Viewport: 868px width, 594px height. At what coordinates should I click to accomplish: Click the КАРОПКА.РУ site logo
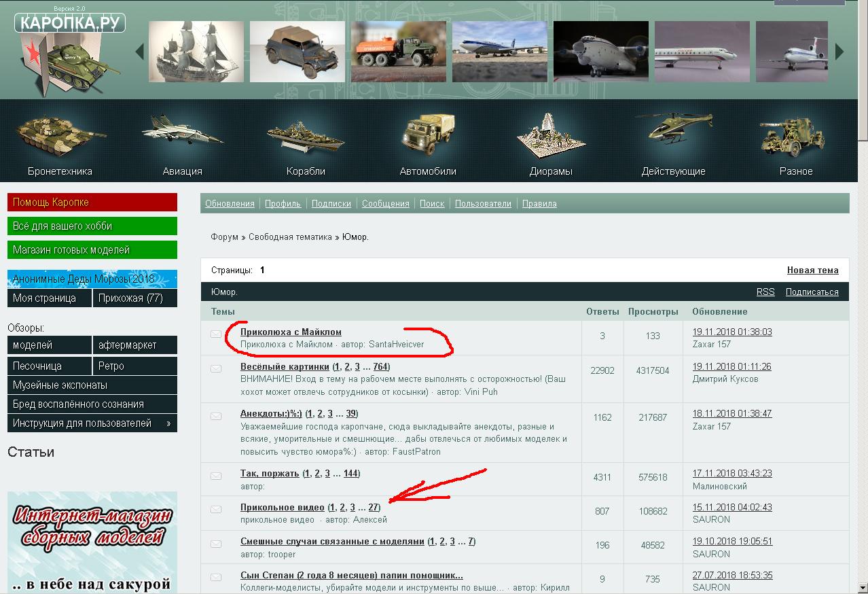[x=69, y=23]
